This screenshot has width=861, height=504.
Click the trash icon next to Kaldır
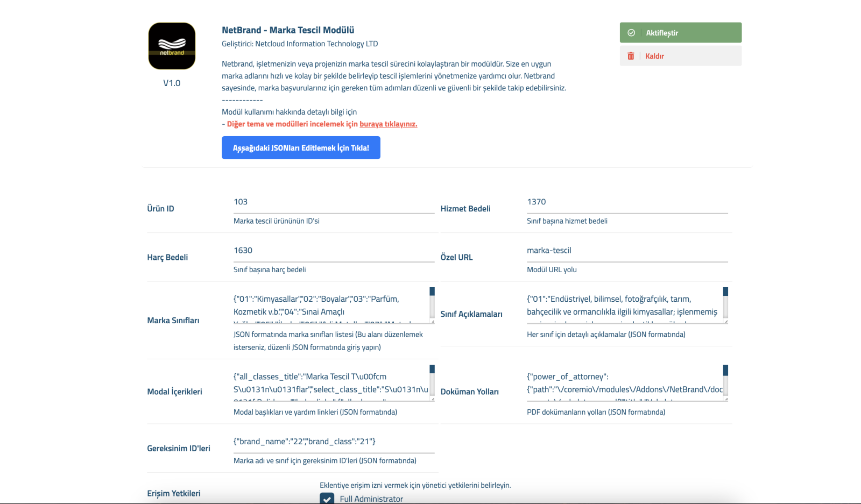(x=631, y=56)
